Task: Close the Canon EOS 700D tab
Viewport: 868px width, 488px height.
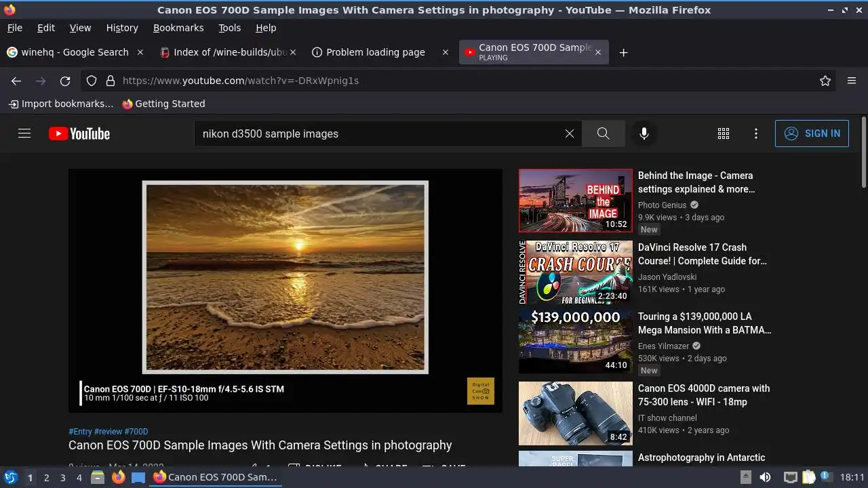Action: [597, 52]
